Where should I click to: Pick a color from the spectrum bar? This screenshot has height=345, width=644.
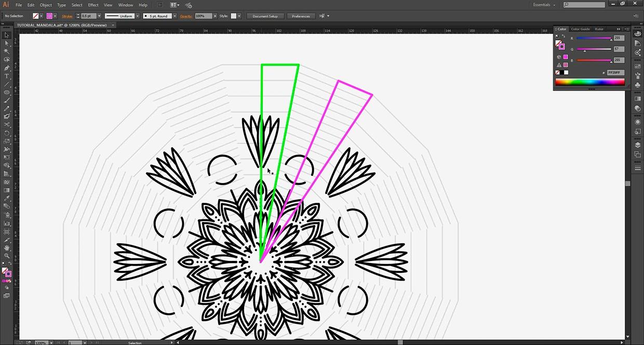click(x=590, y=82)
